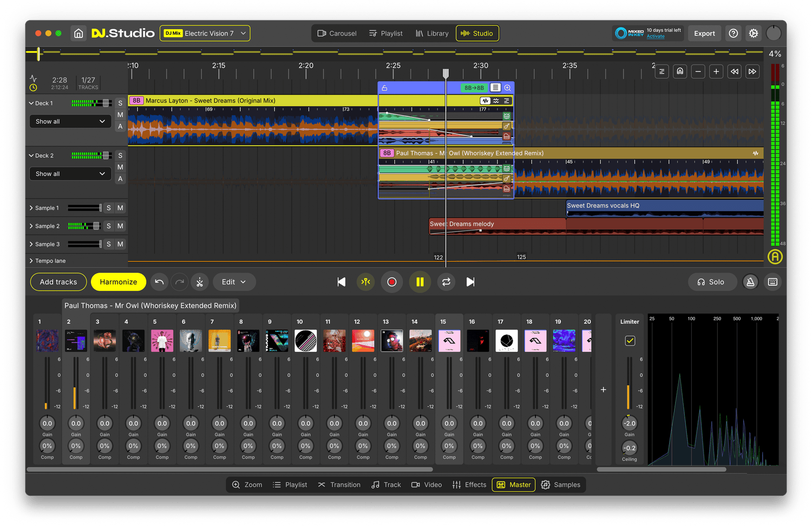Click the home icon beside DJ.Studio logo
The height and width of the screenshot is (526, 812).
78,34
